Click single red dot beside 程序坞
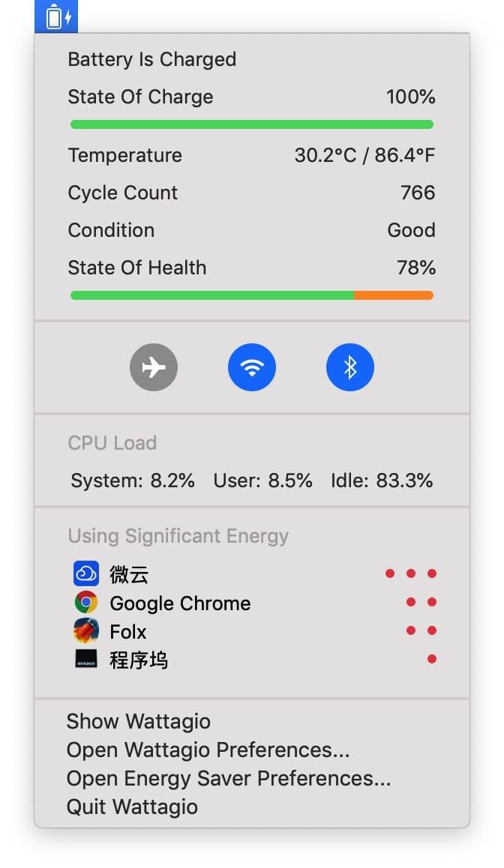504x868 pixels. [x=431, y=660]
